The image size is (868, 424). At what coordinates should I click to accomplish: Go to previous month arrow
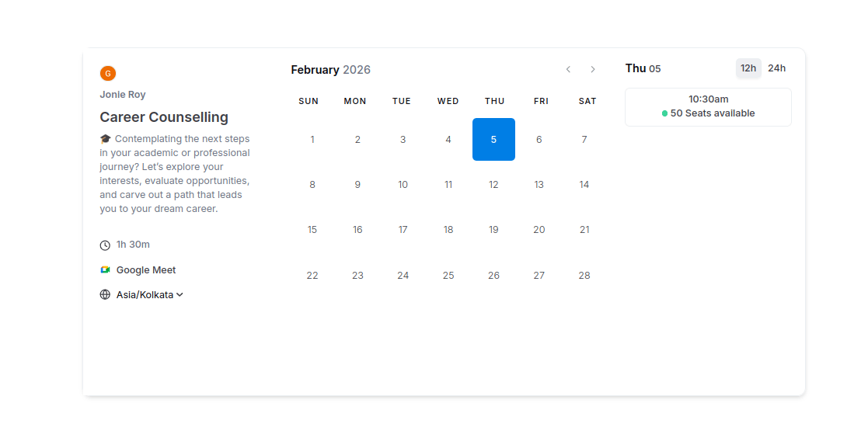[568, 69]
